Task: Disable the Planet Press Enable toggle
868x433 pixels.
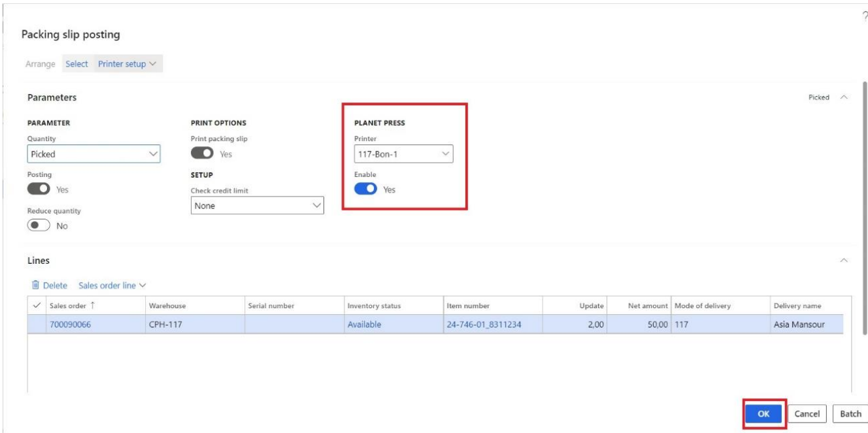Action: tap(364, 189)
